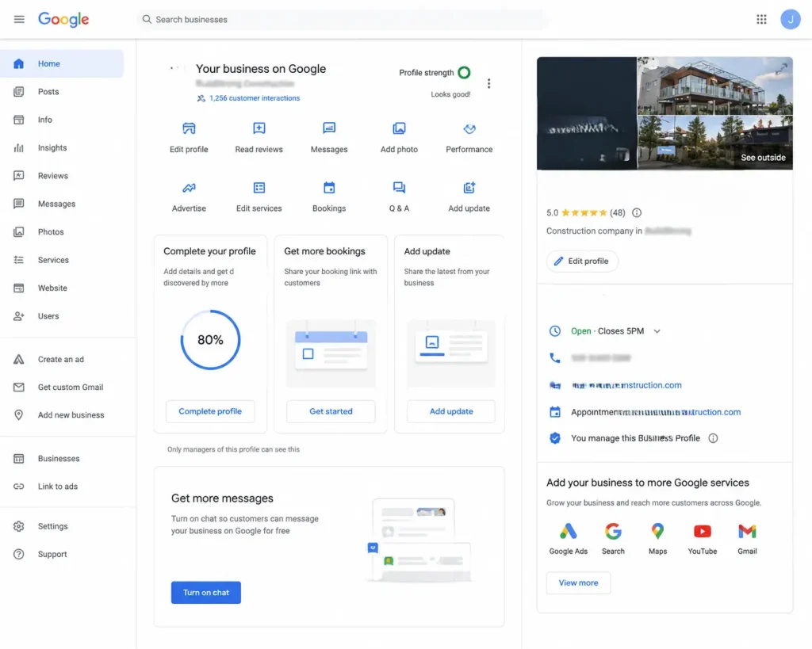Click the Profile strength green ring
Viewport: 812px width, 649px height.
464,72
